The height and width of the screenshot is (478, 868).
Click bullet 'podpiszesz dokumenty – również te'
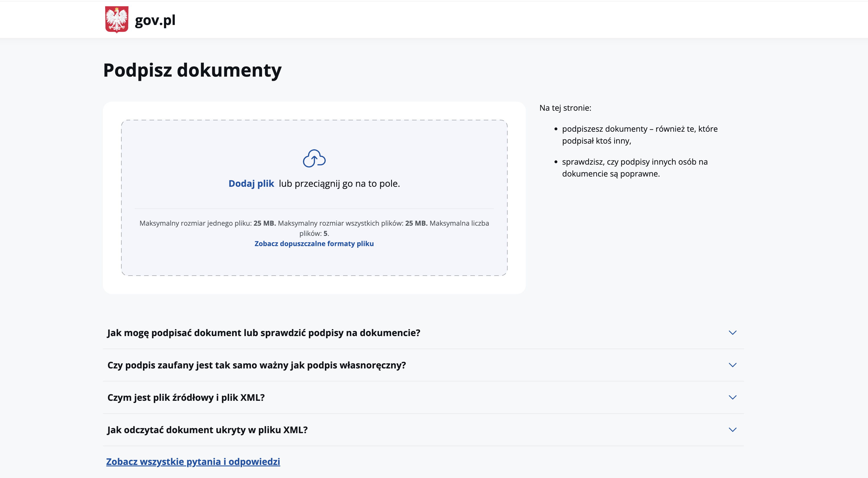[x=639, y=135]
